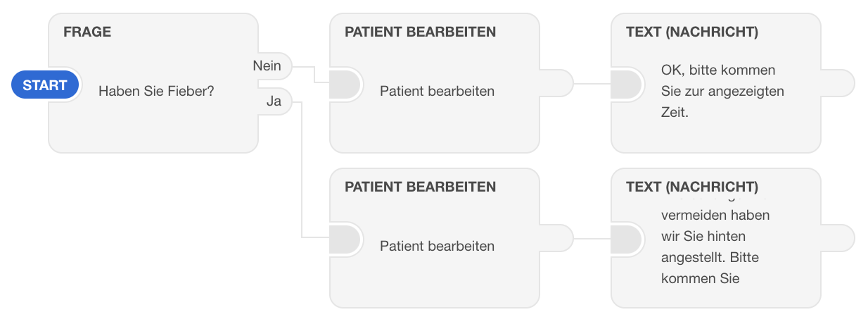
Task: Click TEXT (NACHRICHT) header above "OK, bitte kommen"
Action: [x=692, y=32]
